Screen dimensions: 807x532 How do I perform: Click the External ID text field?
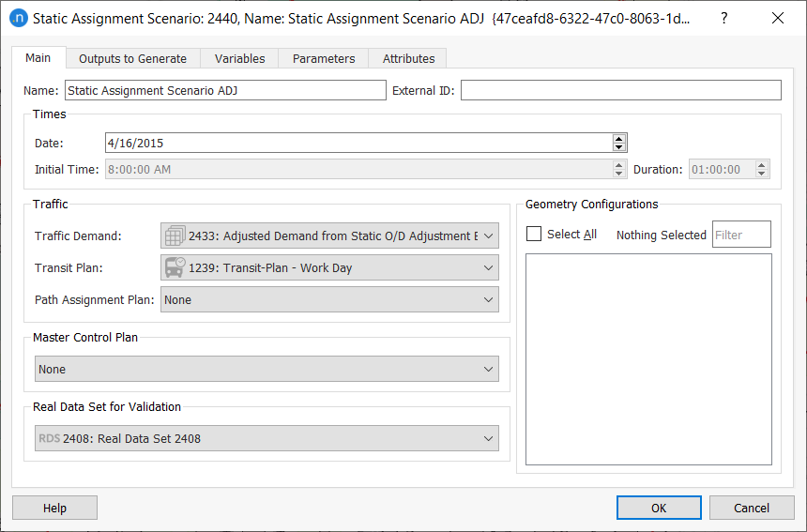click(x=620, y=90)
